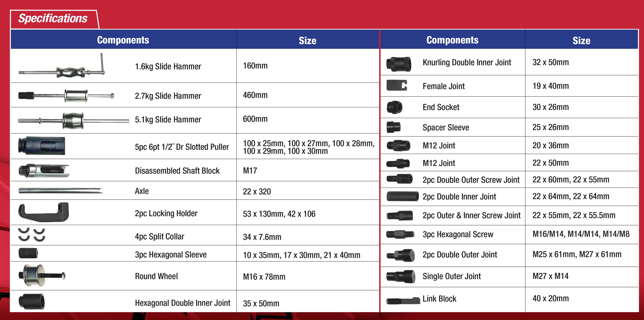
Task: Click the left table Components header
Action: pos(123,40)
